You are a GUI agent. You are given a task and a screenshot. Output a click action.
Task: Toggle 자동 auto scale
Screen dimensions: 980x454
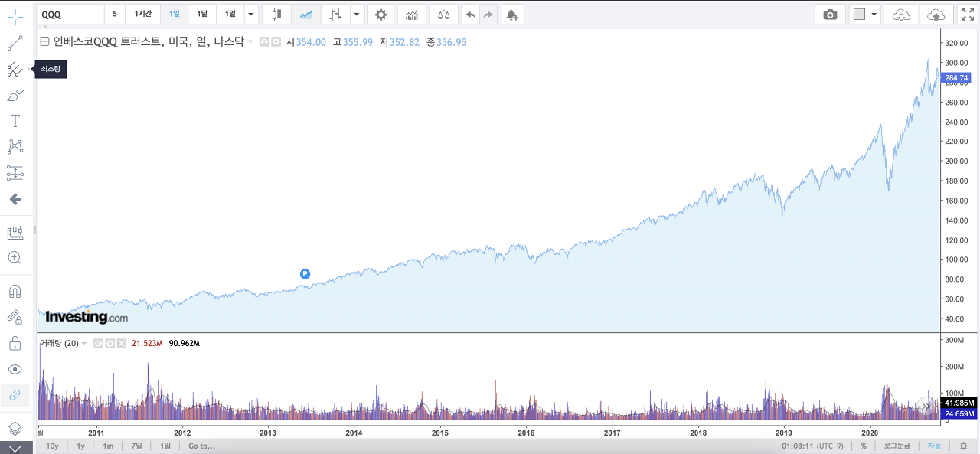935,446
